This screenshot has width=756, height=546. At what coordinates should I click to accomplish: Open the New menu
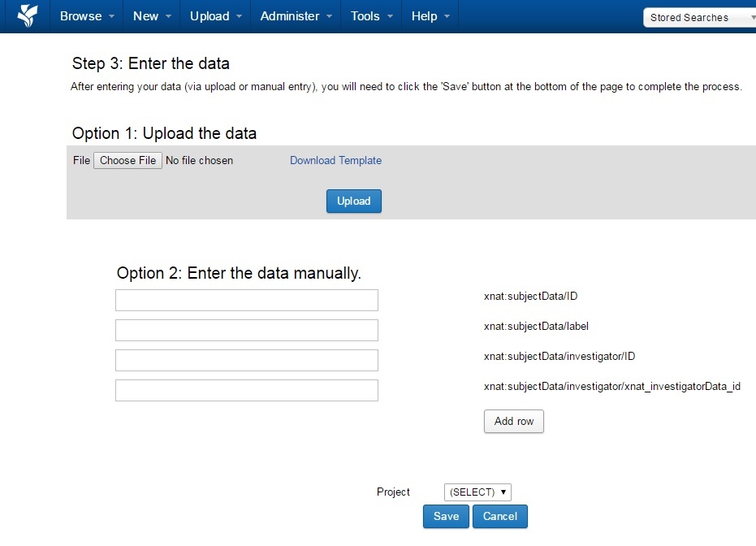[x=146, y=15]
